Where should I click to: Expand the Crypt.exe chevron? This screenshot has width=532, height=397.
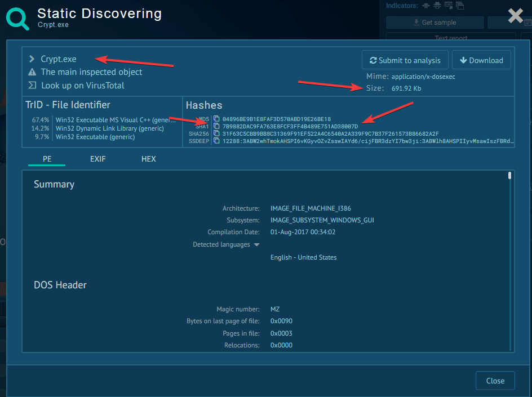tap(32, 59)
